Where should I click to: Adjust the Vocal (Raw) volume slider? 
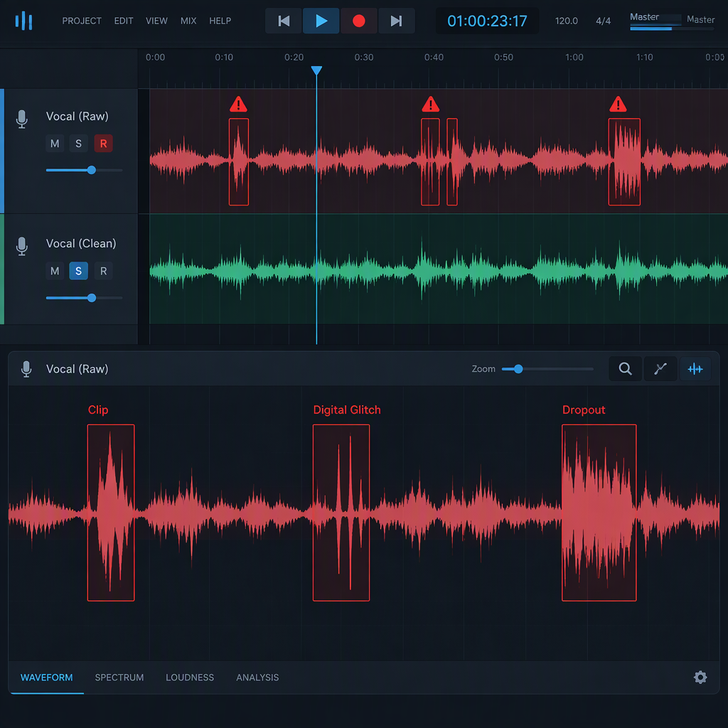click(84, 170)
